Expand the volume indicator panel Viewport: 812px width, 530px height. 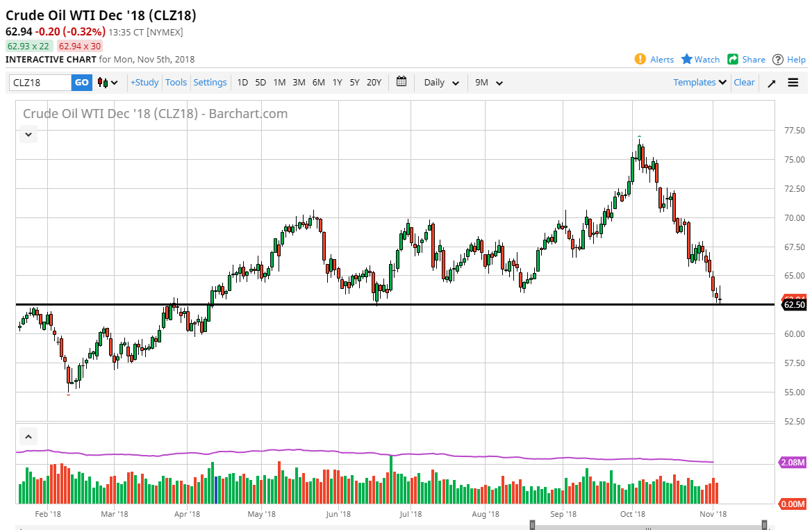click(x=28, y=436)
